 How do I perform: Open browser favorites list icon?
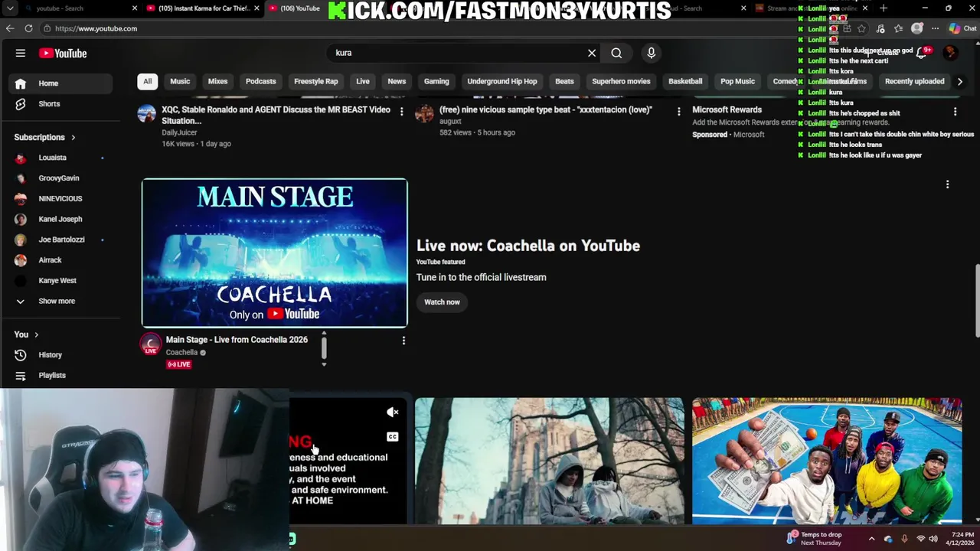tap(898, 28)
